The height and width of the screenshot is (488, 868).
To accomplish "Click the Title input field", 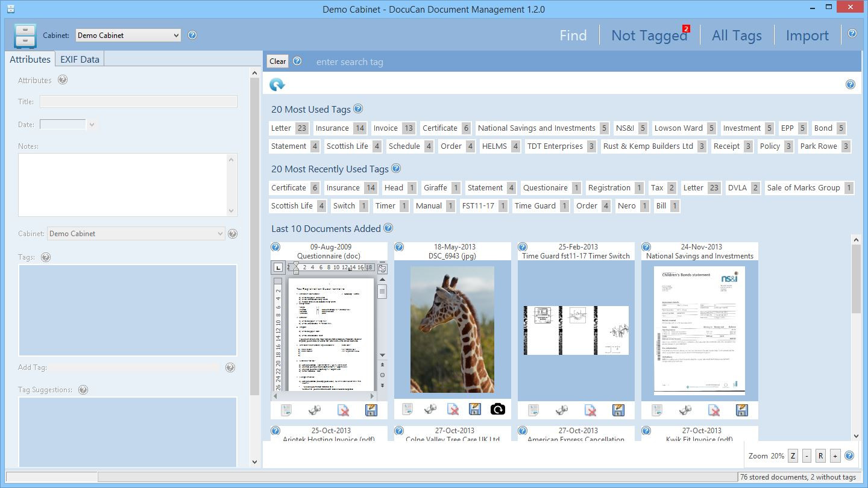I will 139,102.
